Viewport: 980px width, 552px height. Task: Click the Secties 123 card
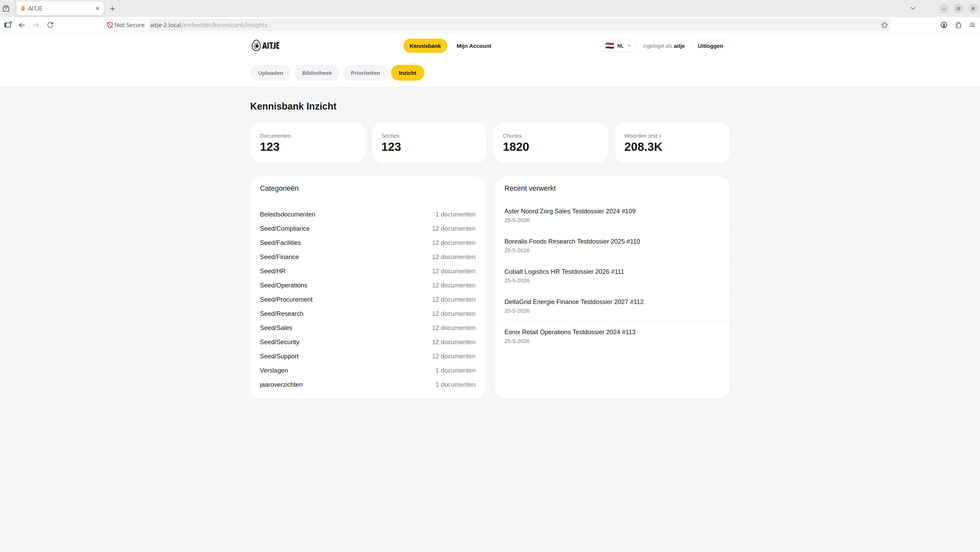click(x=429, y=143)
